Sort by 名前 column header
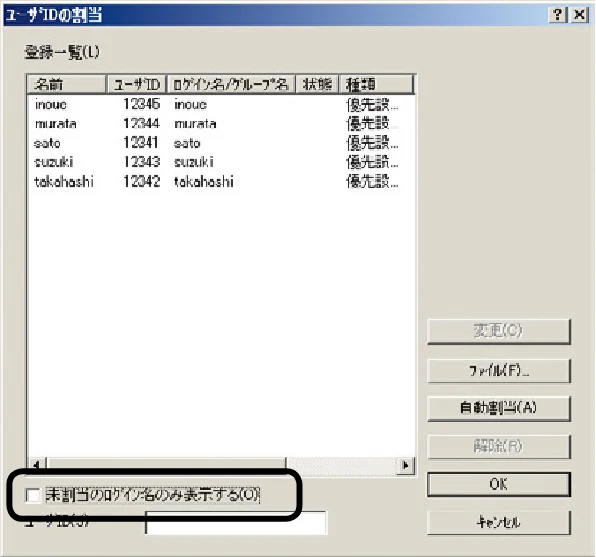This screenshot has height=557, width=596. point(67,84)
